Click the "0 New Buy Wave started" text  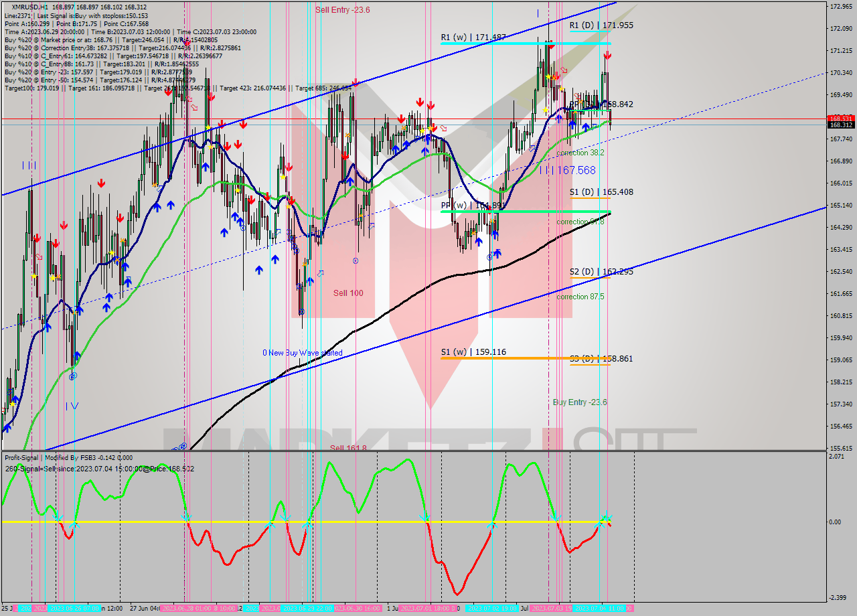click(303, 353)
